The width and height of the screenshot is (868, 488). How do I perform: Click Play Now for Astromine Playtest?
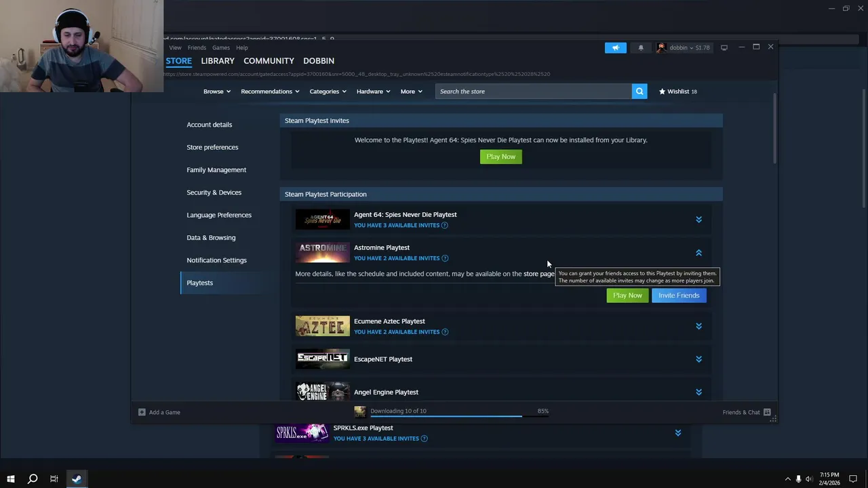pyautogui.click(x=627, y=296)
